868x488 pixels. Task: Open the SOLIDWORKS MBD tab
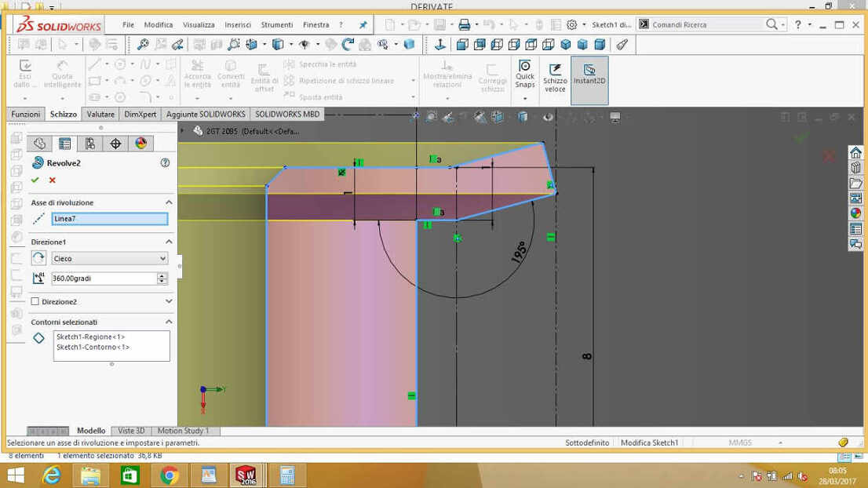tap(287, 114)
